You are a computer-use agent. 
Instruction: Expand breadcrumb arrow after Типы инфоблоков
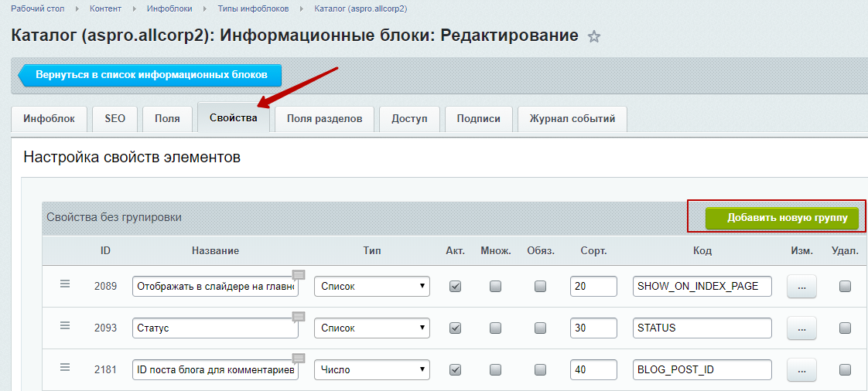coord(302,8)
